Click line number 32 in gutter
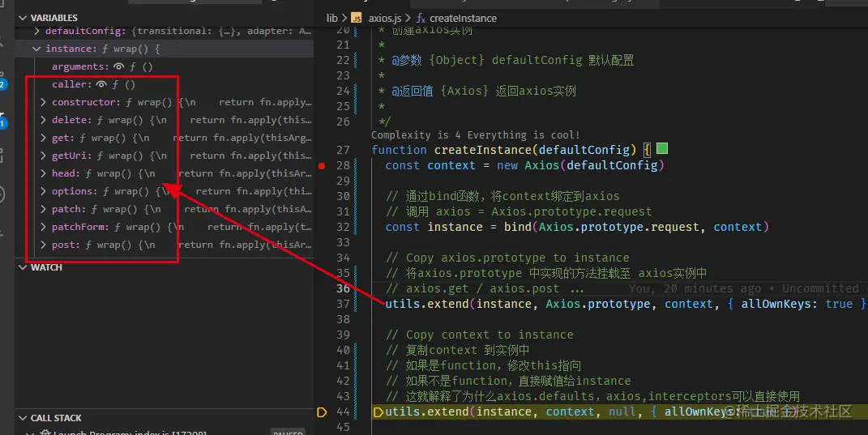The height and width of the screenshot is (435, 868). tap(343, 227)
